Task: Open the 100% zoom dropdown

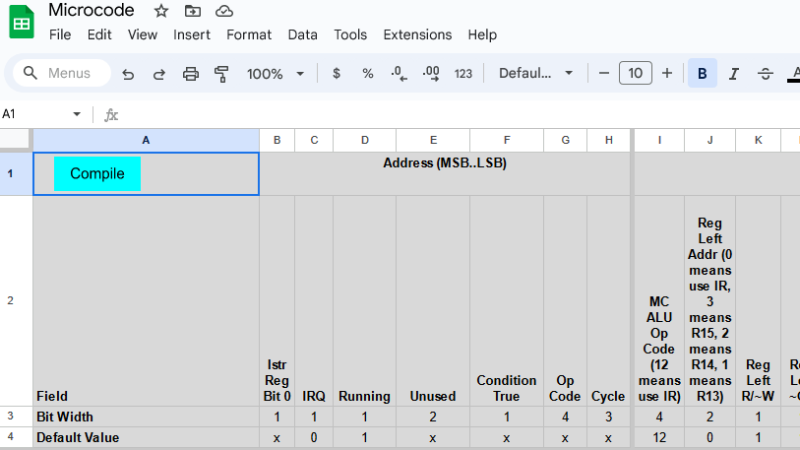Action: click(276, 73)
